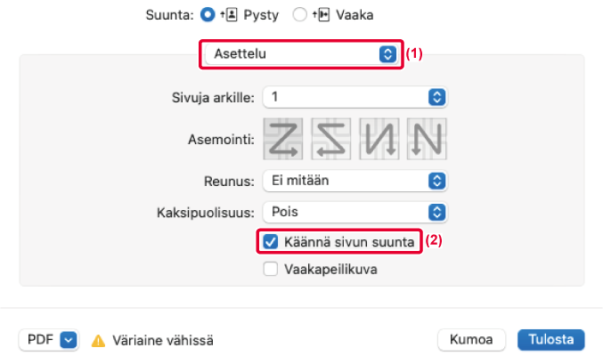The height and width of the screenshot is (364, 603).
Task: Select the Vaaka radio button
Action: click(299, 15)
